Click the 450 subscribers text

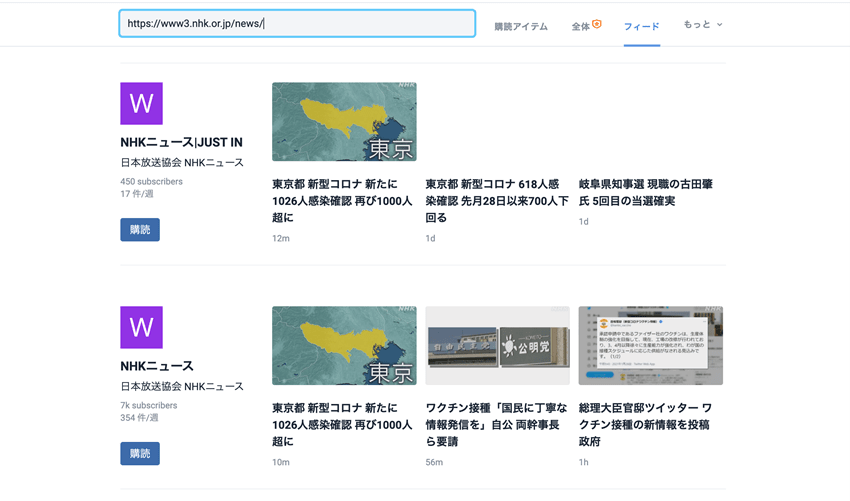(151, 181)
